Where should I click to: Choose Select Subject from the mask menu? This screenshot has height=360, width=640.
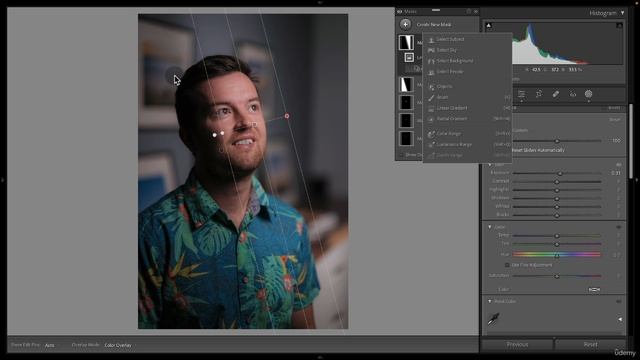tap(467, 39)
